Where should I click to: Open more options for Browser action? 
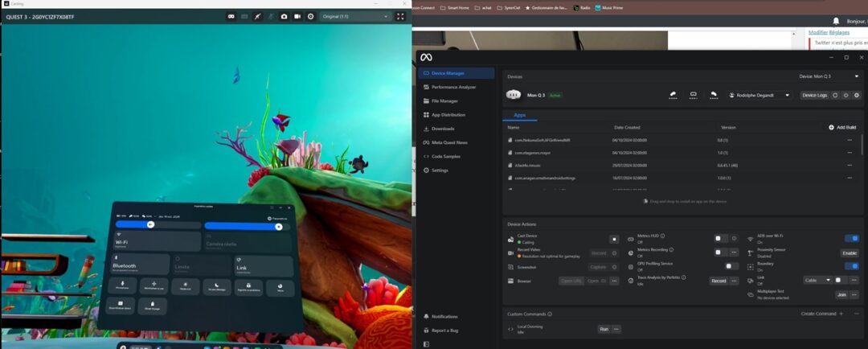(614, 281)
